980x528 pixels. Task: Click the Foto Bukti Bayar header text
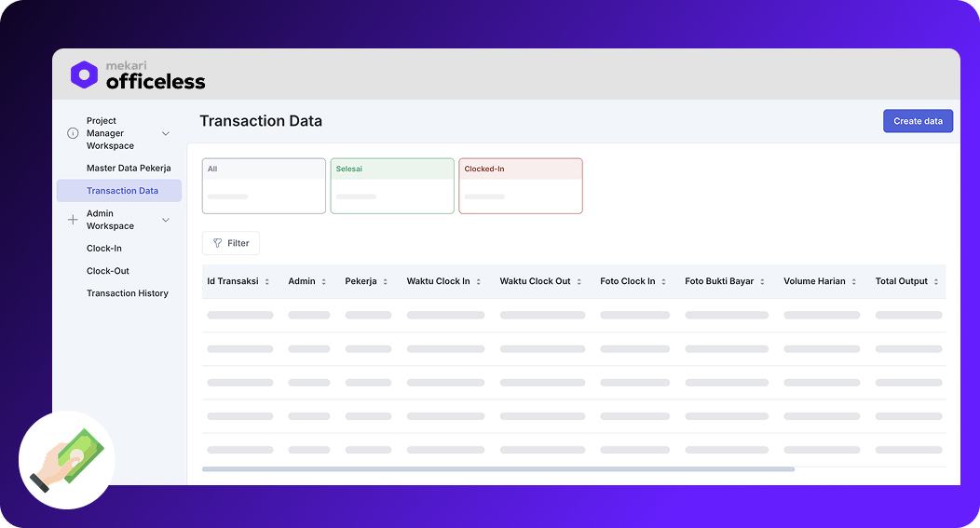click(x=719, y=281)
